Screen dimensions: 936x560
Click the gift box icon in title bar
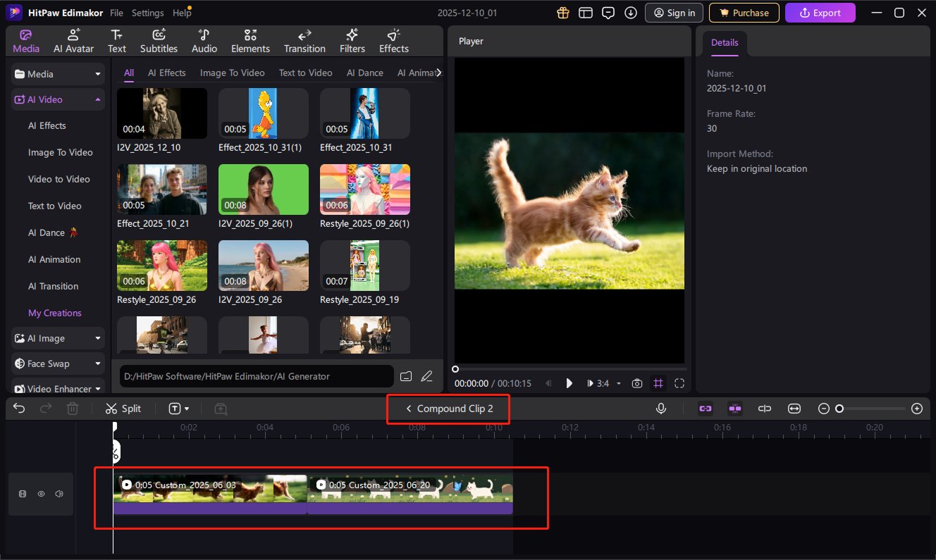click(562, 13)
